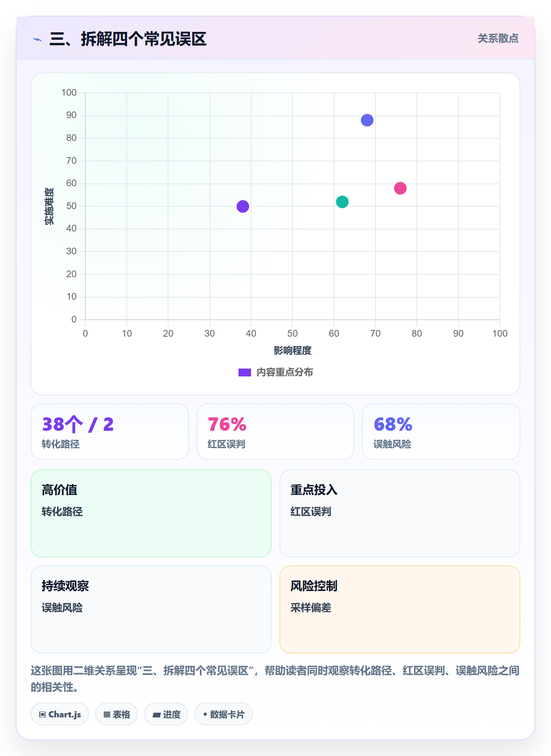Image resolution: width=551 pixels, height=756 pixels.
Task: Select the 风险控制 quadrant card
Action: point(400,610)
